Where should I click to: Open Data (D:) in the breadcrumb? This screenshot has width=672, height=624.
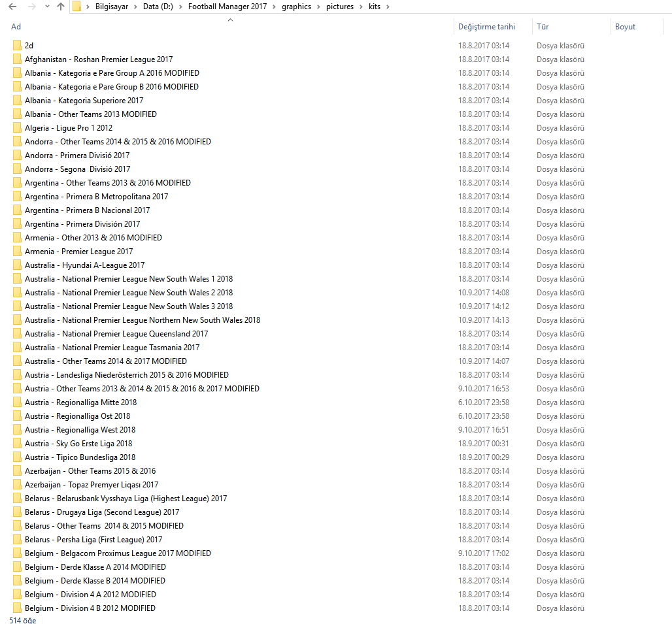158,7
